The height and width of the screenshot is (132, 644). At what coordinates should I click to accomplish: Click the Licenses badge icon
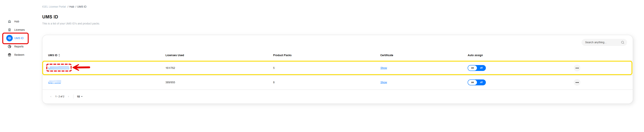pyautogui.click(x=9, y=30)
